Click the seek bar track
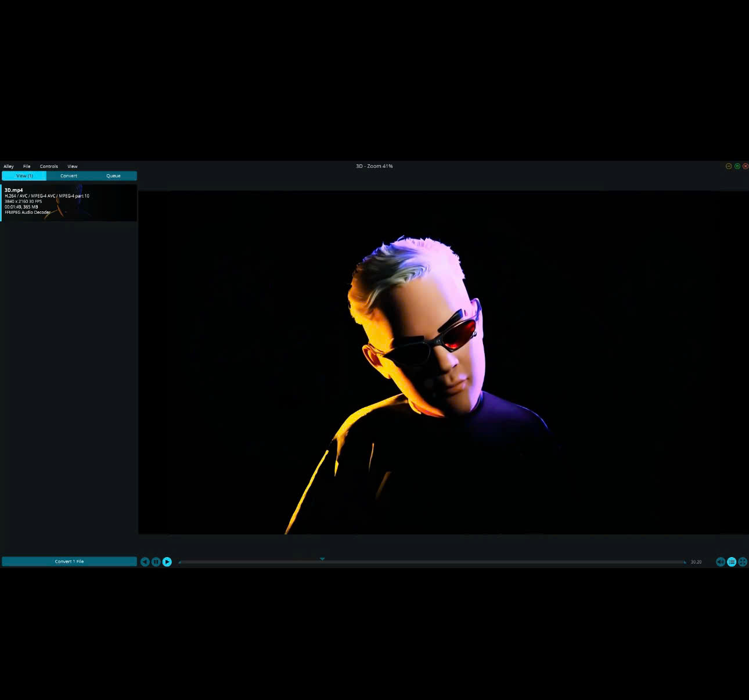This screenshot has width=749, height=700. point(433,562)
